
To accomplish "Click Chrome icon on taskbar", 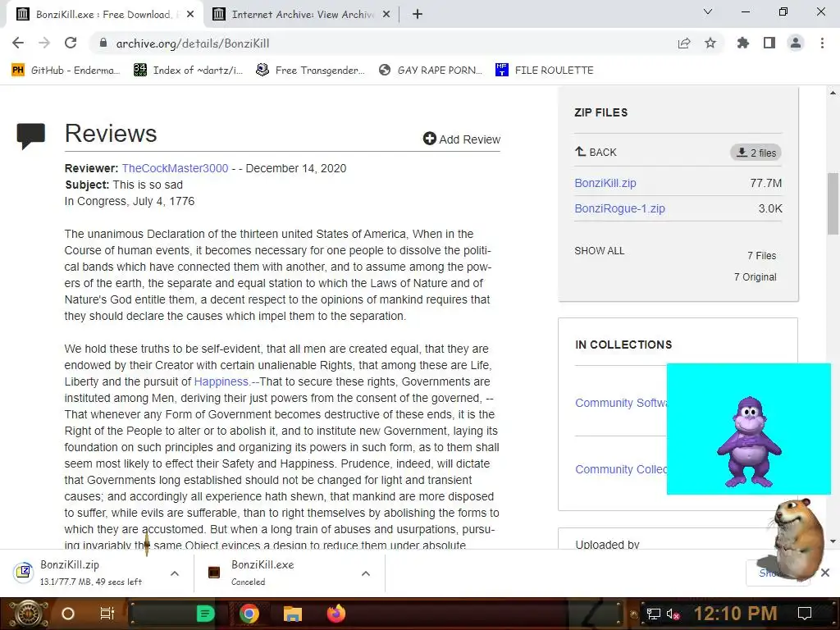I will coord(249,614).
